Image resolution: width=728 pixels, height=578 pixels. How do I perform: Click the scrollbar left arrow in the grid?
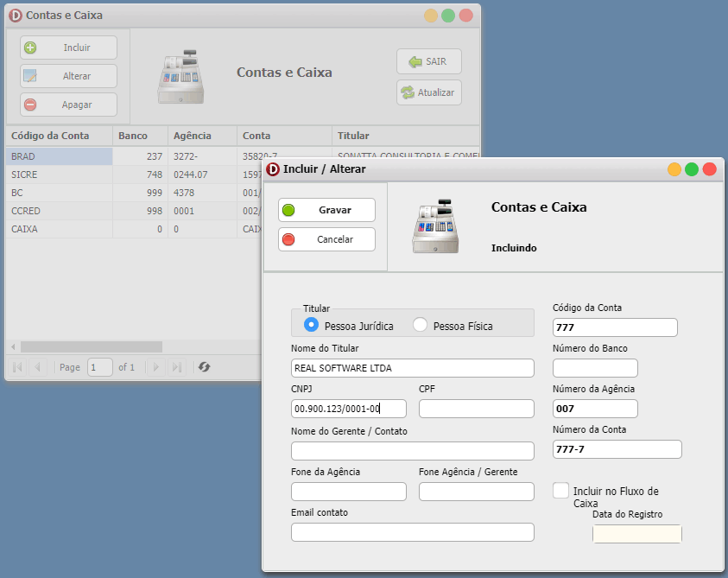[13, 346]
